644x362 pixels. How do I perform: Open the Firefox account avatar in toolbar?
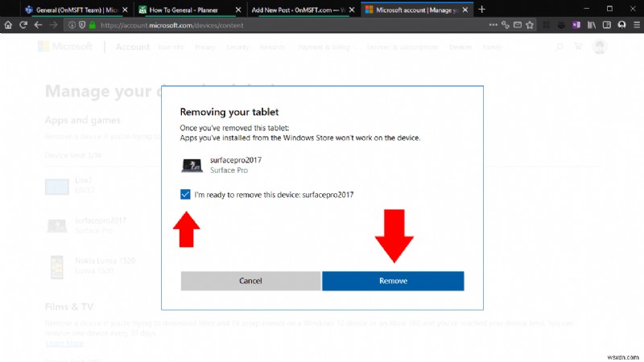pyautogui.click(x=621, y=25)
